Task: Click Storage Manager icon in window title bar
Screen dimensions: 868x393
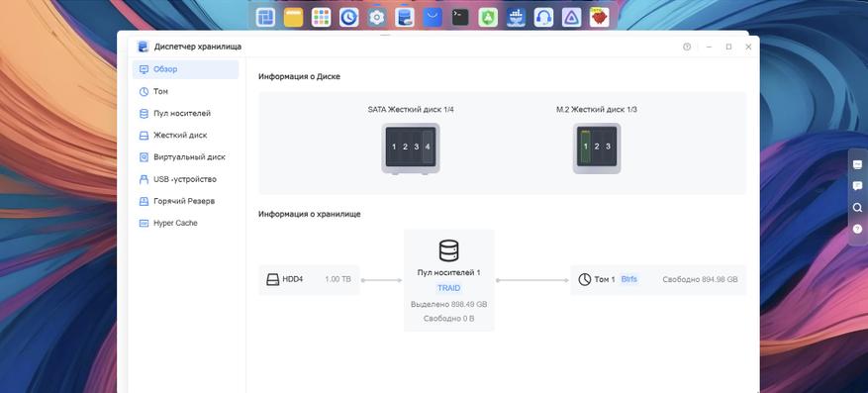Action: pos(144,48)
